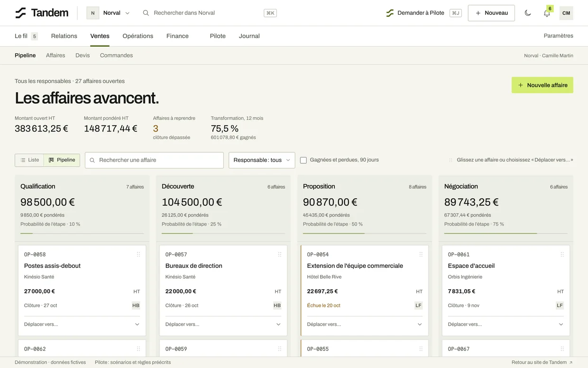Click the drag handle on card OP-0058

click(x=138, y=255)
